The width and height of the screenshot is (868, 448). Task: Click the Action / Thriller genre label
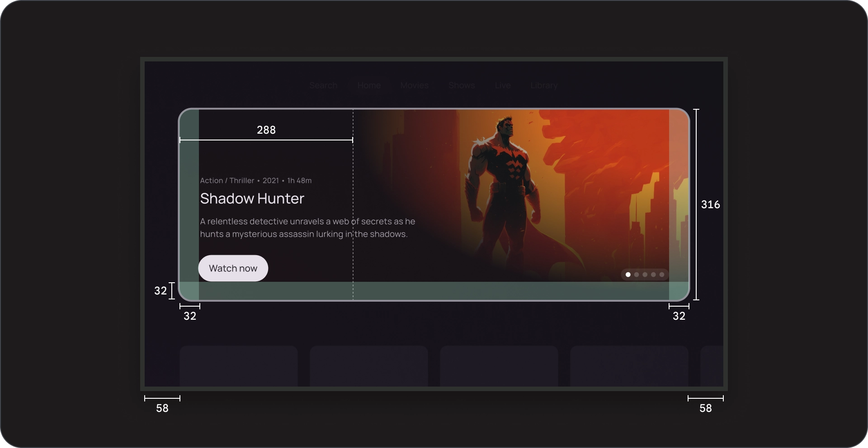click(x=227, y=180)
